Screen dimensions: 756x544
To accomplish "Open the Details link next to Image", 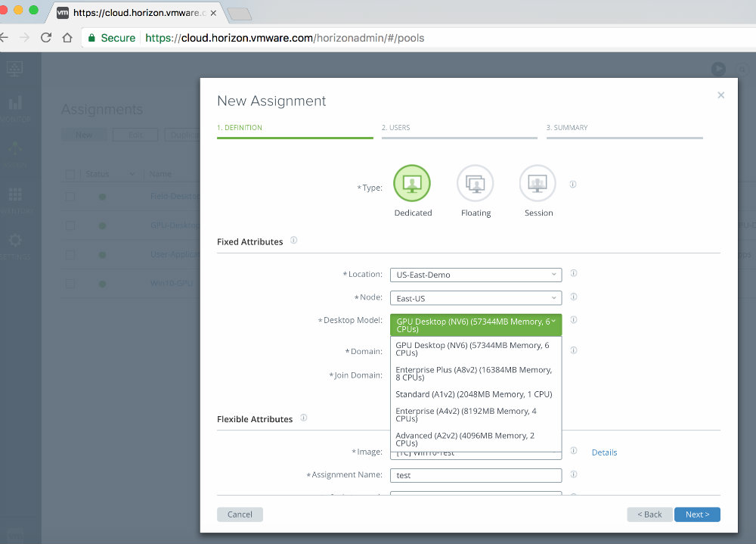I will (x=604, y=452).
